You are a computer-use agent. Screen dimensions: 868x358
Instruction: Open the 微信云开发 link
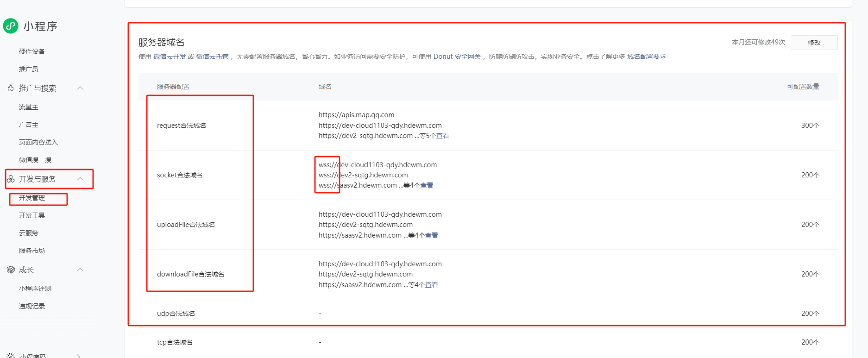(170, 57)
